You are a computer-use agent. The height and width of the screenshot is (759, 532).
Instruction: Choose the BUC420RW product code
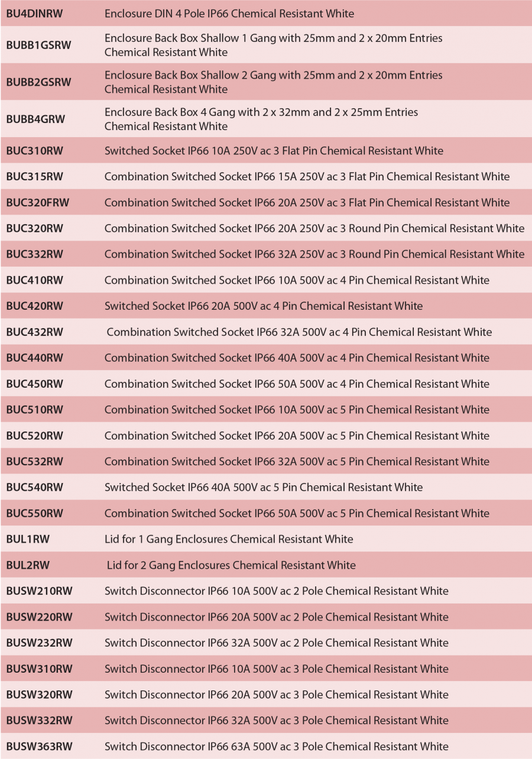click(34, 306)
